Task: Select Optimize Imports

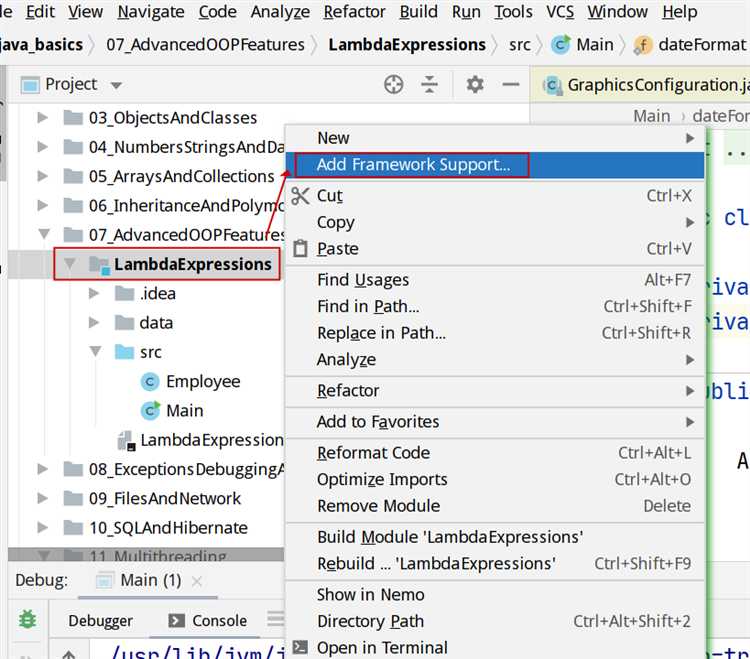Action: (495, 479)
